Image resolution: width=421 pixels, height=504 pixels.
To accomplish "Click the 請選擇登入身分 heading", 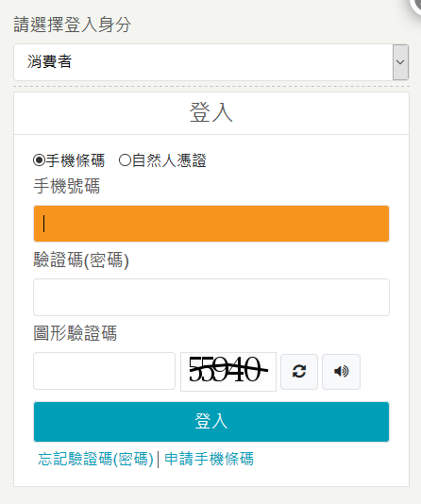I will [73, 25].
